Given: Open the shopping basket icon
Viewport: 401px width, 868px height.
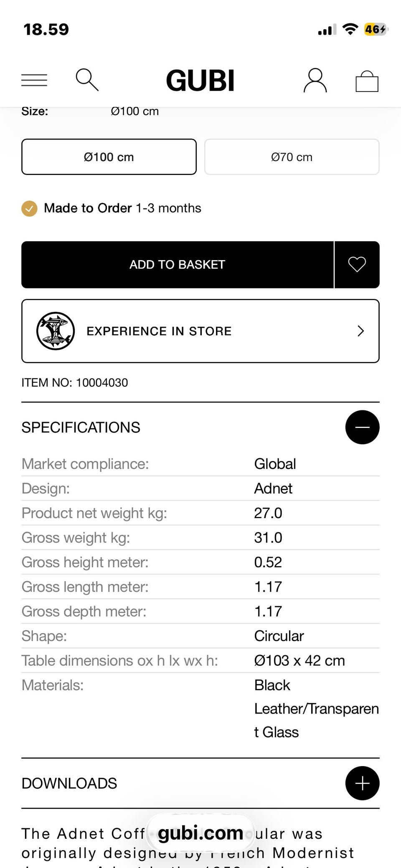Looking at the screenshot, I should click(x=367, y=81).
